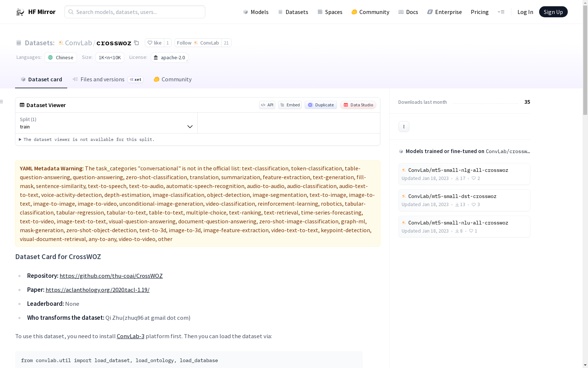Copy dataset name with the copy icon
This screenshot has height=368, width=588.
tap(136, 43)
